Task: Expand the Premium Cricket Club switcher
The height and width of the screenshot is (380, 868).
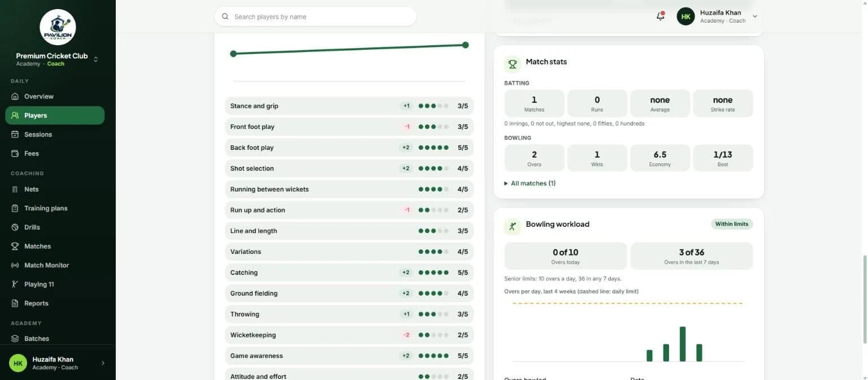Action: pos(96,59)
